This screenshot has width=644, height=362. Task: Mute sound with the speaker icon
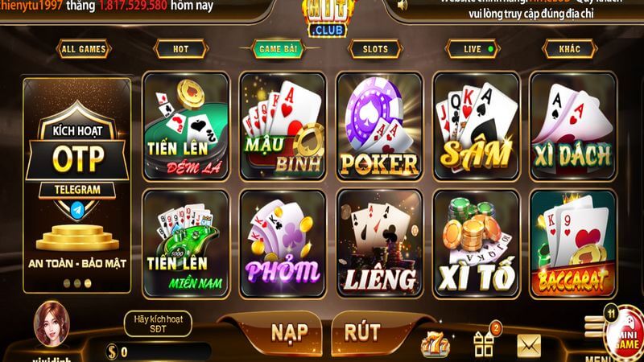(402, 5)
